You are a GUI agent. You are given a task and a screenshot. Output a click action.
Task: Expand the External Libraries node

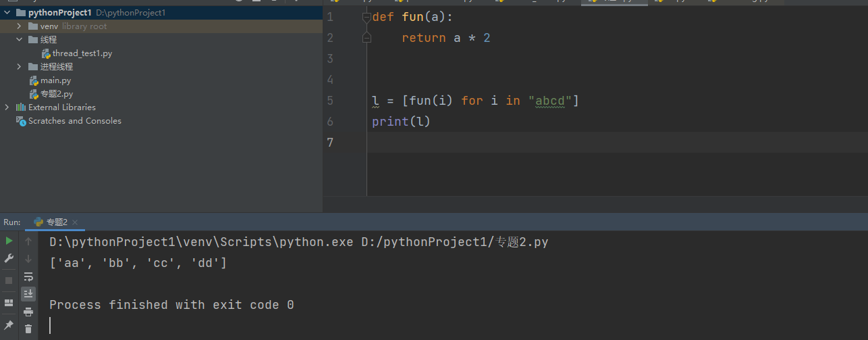click(x=7, y=107)
